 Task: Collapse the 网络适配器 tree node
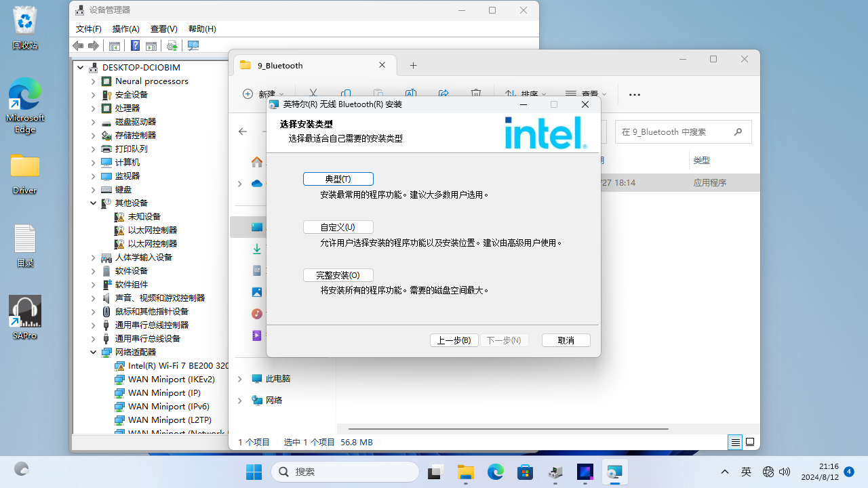click(94, 352)
